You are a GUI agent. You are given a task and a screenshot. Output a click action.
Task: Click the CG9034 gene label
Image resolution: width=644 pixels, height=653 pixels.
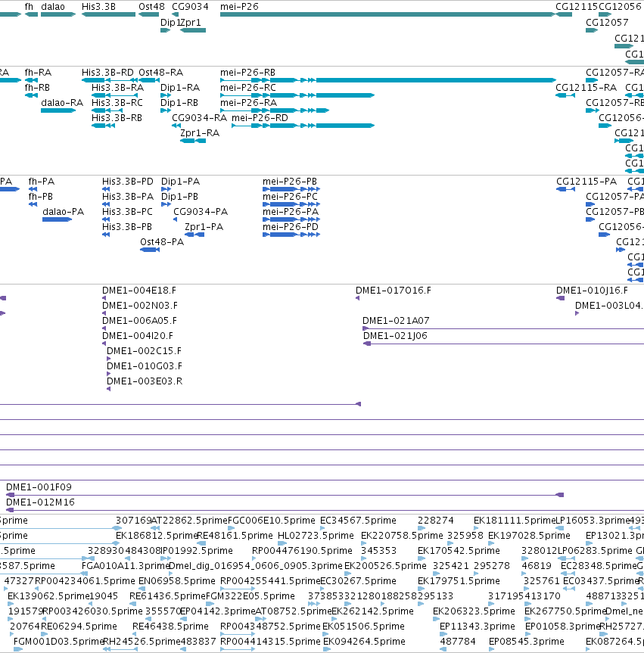(x=190, y=7)
